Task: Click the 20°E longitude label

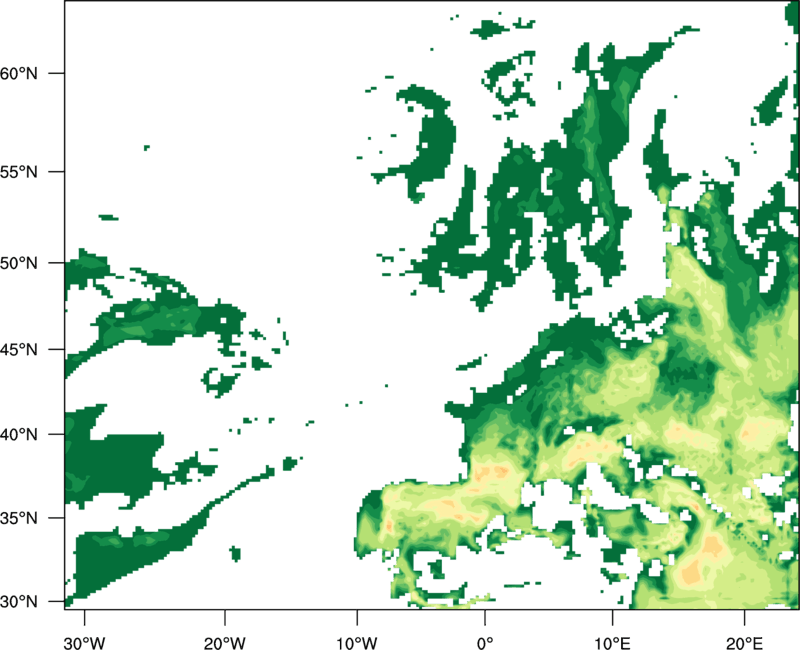Action: (744, 643)
